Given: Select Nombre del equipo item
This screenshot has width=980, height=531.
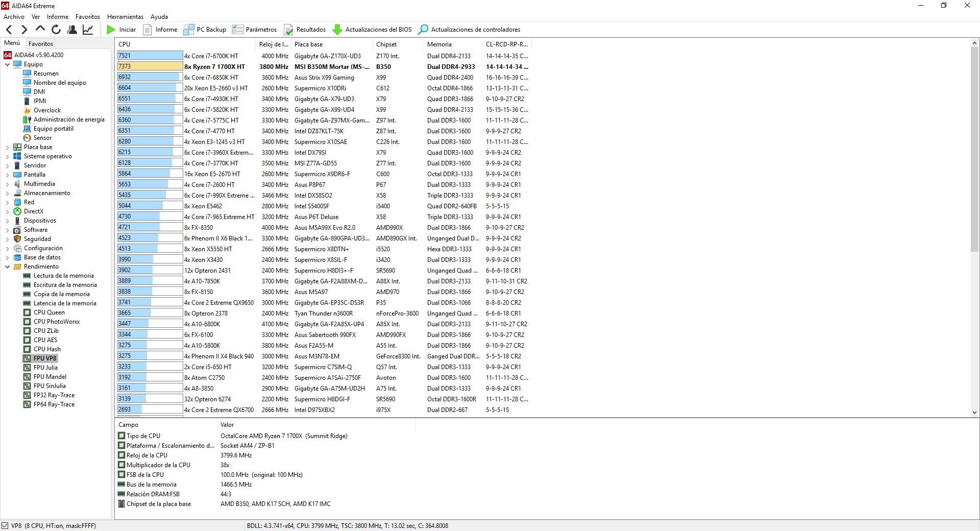Looking at the screenshot, I should point(55,83).
